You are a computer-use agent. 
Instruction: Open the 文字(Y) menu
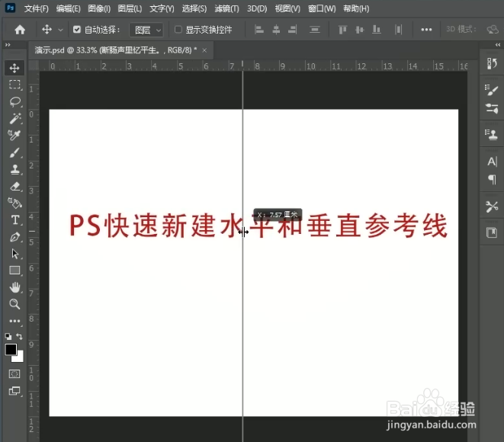[162, 8]
